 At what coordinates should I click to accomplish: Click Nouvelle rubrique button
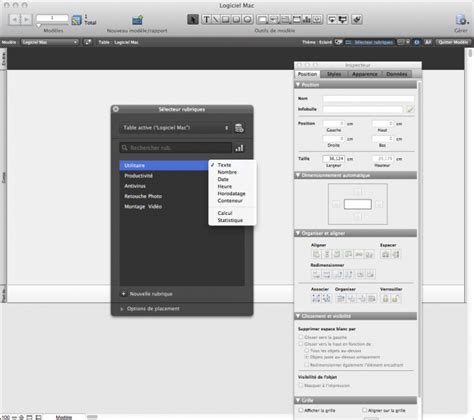pos(147,294)
